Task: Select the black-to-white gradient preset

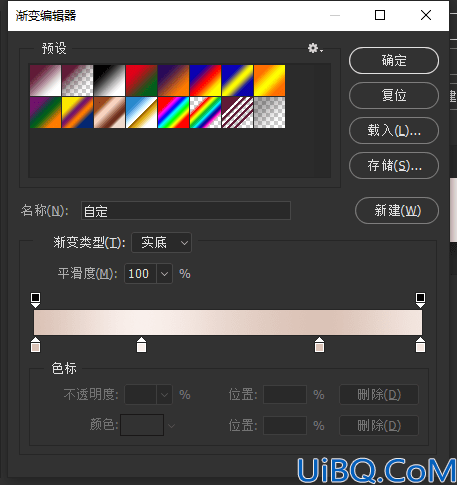Action: click(x=110, y=80)
